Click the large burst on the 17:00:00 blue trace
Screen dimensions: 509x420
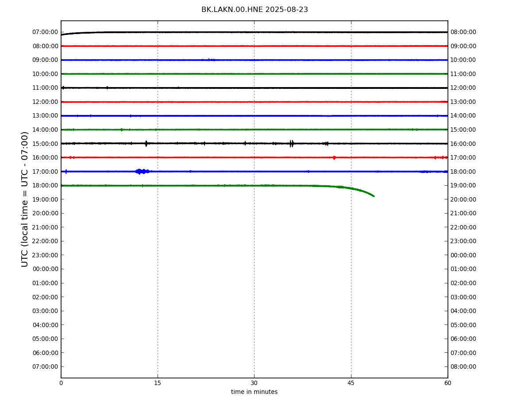142,172
